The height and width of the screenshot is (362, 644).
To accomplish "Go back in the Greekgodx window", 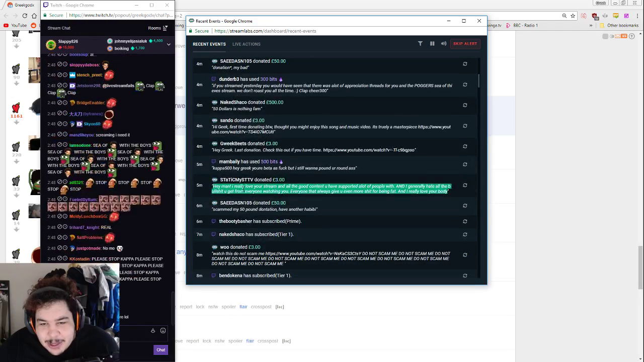I will point(6,16).
